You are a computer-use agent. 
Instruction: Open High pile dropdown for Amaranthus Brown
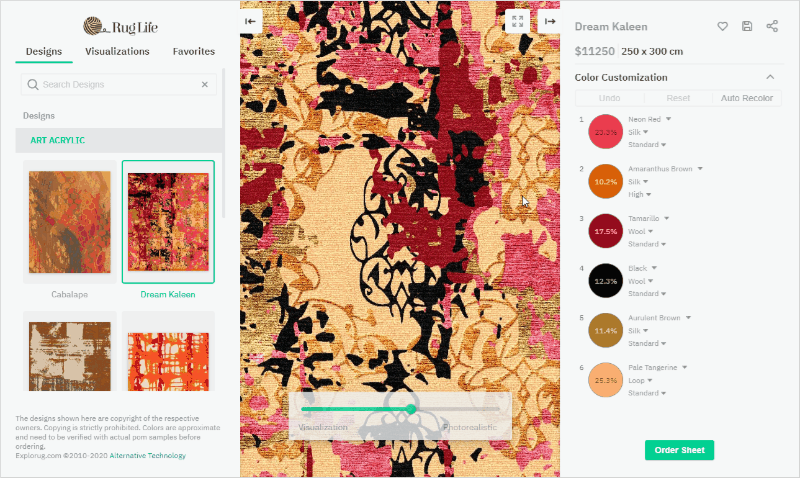[639, 194]
